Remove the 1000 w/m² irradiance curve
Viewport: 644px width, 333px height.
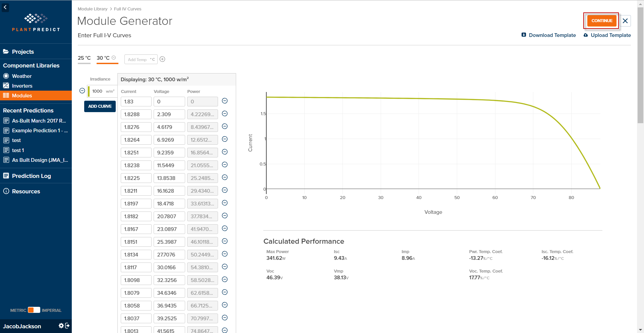(82, 91)
